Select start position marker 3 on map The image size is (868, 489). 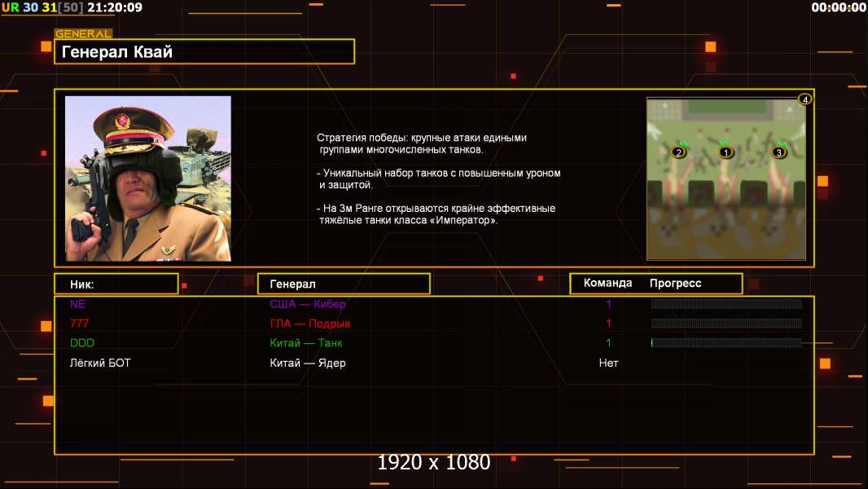tap(779, 152)
